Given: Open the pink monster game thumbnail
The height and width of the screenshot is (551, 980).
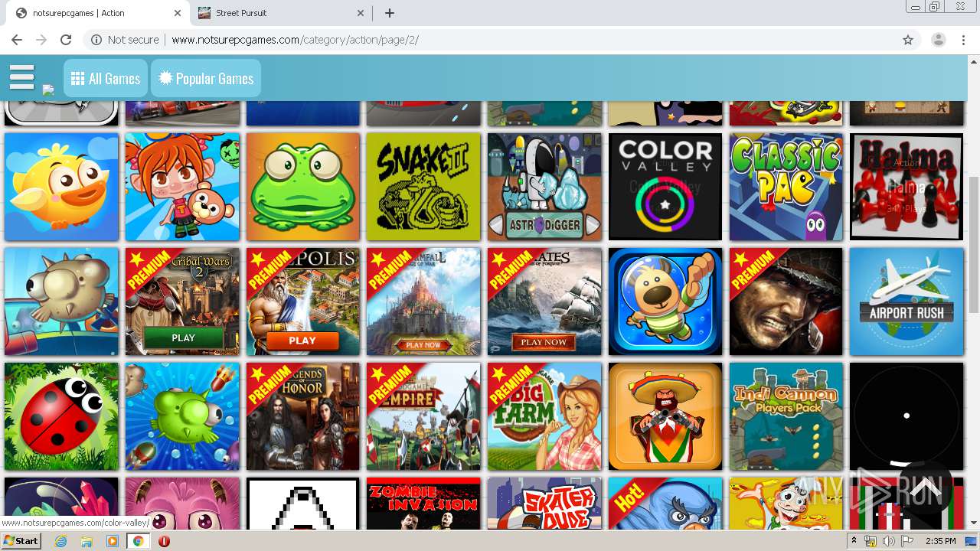Looking at the screenshot, I should tap(182, 504).
